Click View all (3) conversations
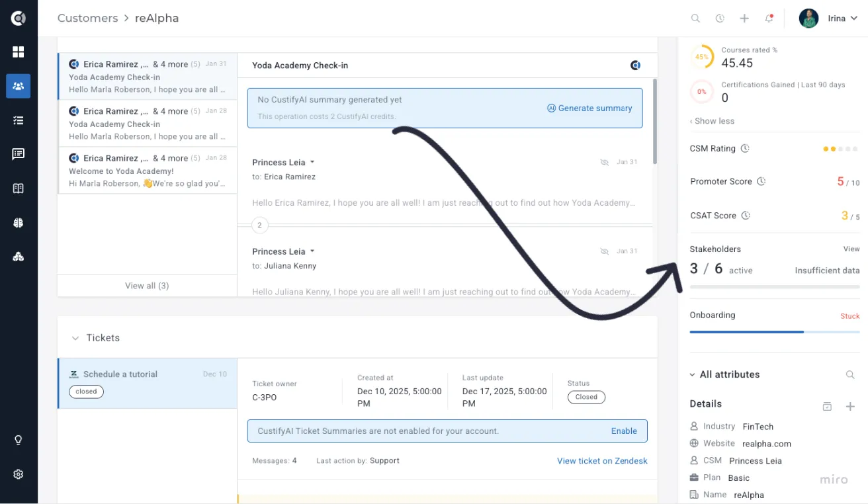The width and height of the screenshot is (868, 504). pyautogui.click(x=147, y=286)
